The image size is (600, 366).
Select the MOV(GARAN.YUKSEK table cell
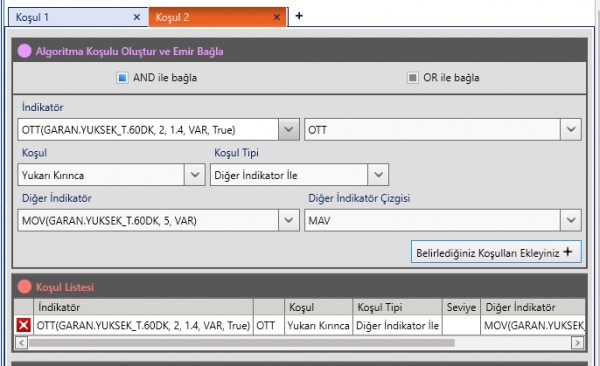[533, 325]
